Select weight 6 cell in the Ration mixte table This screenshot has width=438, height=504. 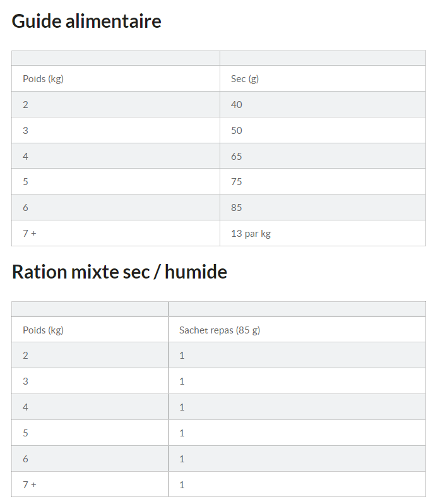[x=25, y=459]
